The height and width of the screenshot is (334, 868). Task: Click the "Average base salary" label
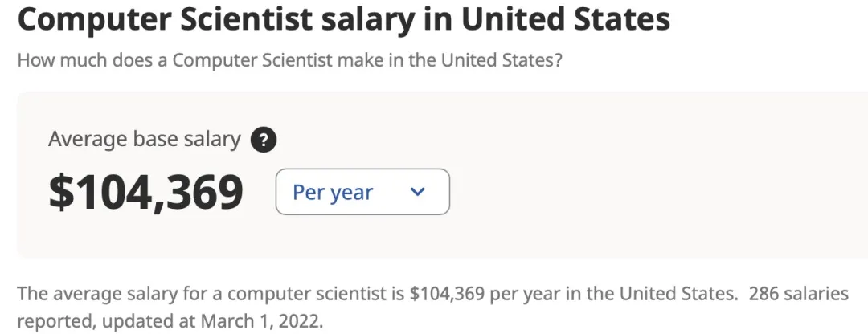[x=144, y=139]
